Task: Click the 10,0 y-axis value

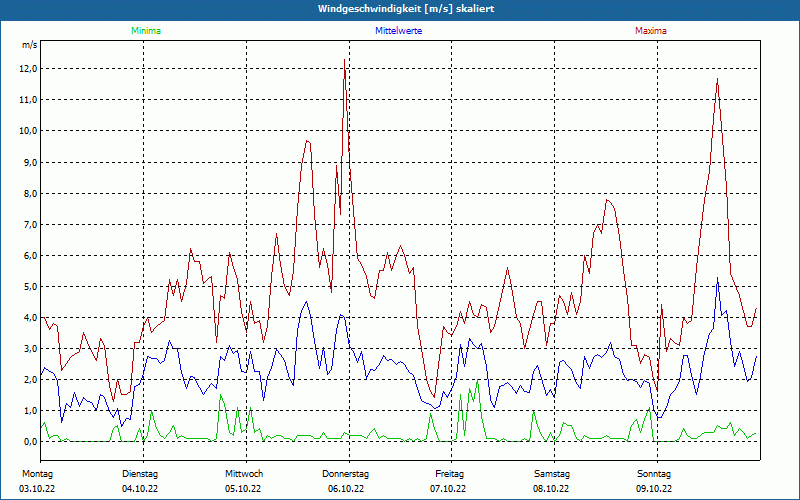Action: tap(29, 131)
